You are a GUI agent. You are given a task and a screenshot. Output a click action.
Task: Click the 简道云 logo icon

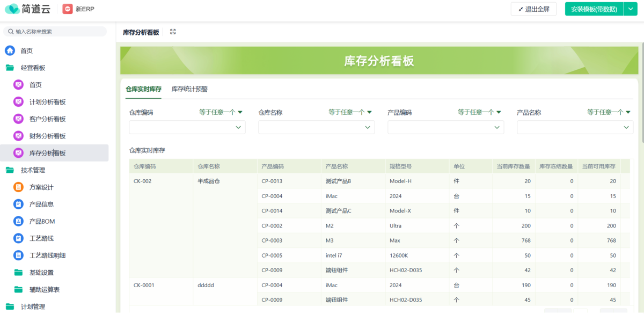pyautogui.click(x=12, y=9)
